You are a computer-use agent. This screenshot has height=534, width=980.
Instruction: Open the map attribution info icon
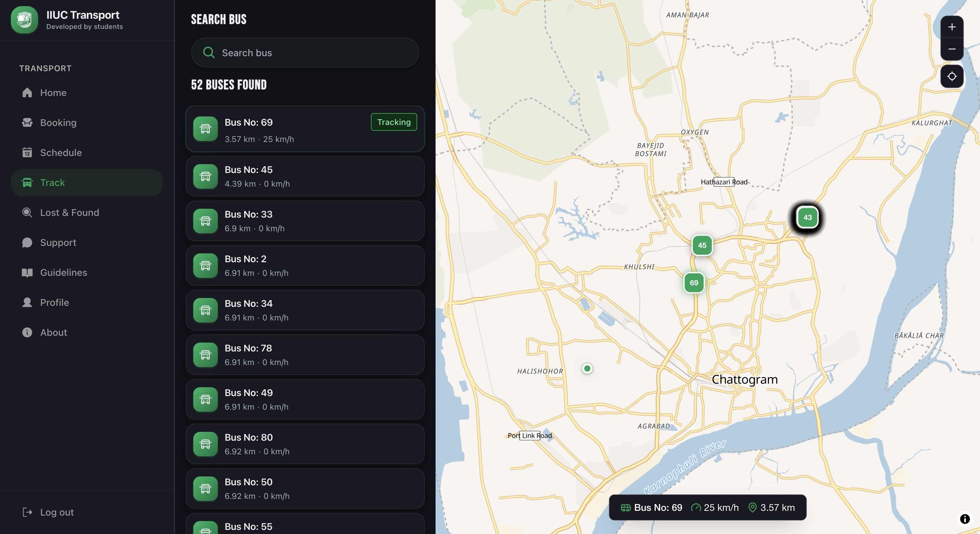click(965, 519)
